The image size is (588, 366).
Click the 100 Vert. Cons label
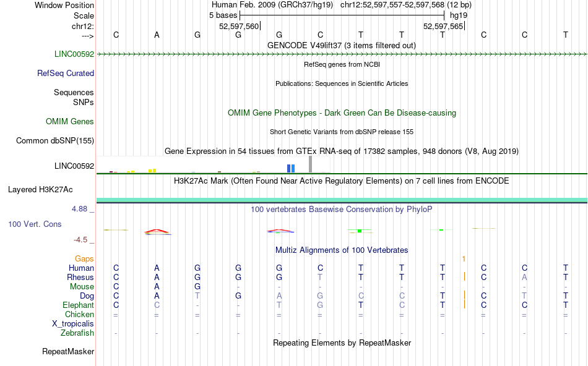35,224
